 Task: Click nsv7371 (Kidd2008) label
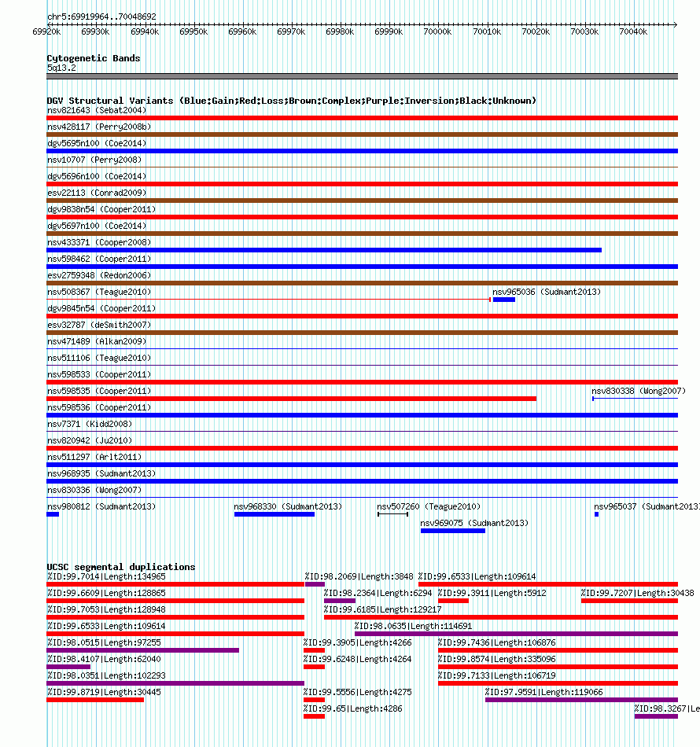(90, 424)
